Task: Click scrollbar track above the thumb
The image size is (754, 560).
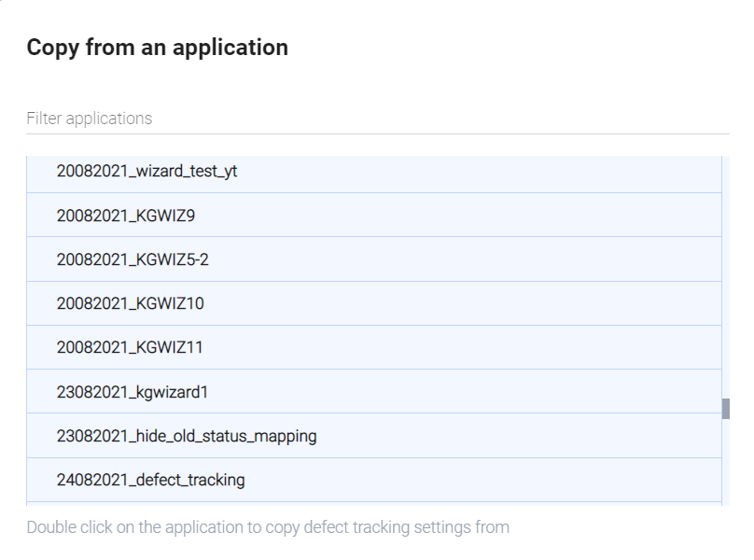Action: coord(726,280)
